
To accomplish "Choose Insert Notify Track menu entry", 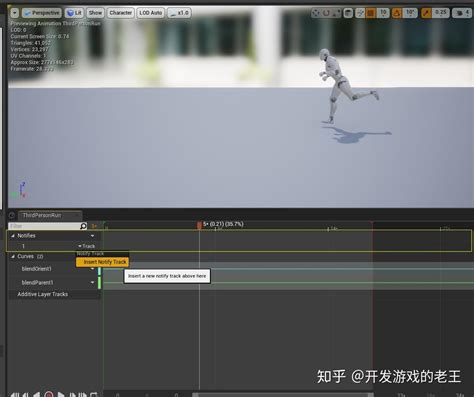I will tap(103, 262).
